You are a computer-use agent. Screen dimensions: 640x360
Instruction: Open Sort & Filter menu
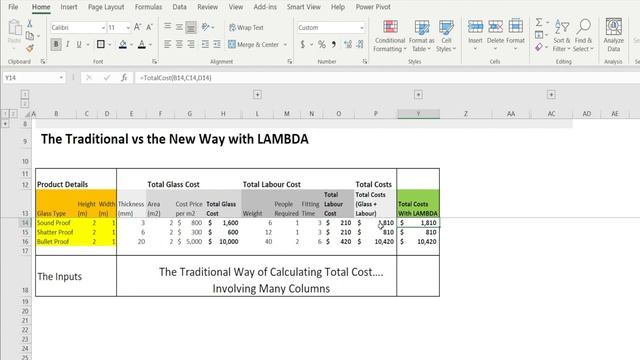tap(562, 36)
